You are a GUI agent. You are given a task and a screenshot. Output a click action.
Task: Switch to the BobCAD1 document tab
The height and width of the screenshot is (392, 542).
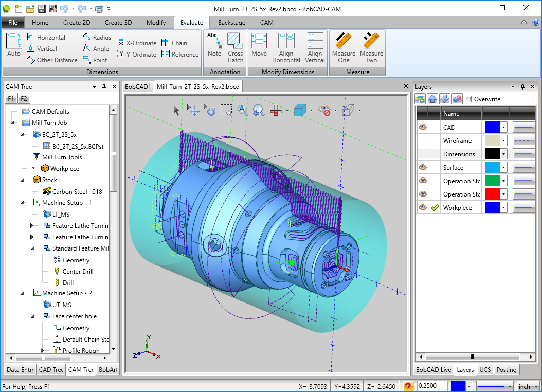pyautogui.click(x=138, y=87)
